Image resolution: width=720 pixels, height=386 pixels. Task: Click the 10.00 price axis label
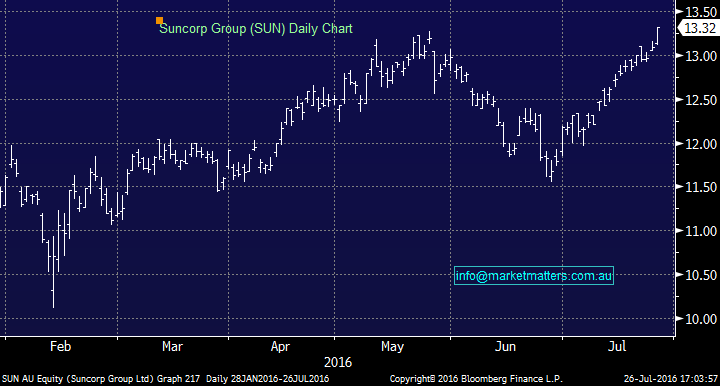(701, 319)
